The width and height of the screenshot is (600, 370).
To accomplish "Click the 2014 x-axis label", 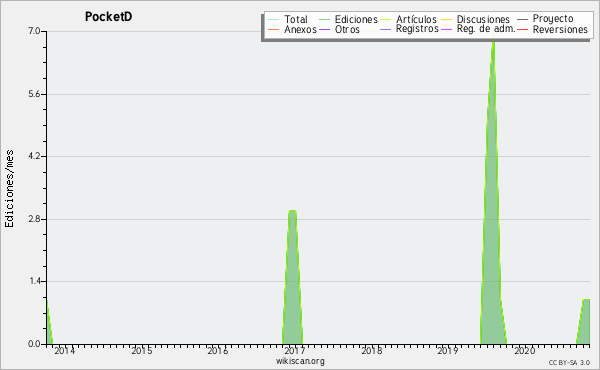I will click(x=64, y=350).
